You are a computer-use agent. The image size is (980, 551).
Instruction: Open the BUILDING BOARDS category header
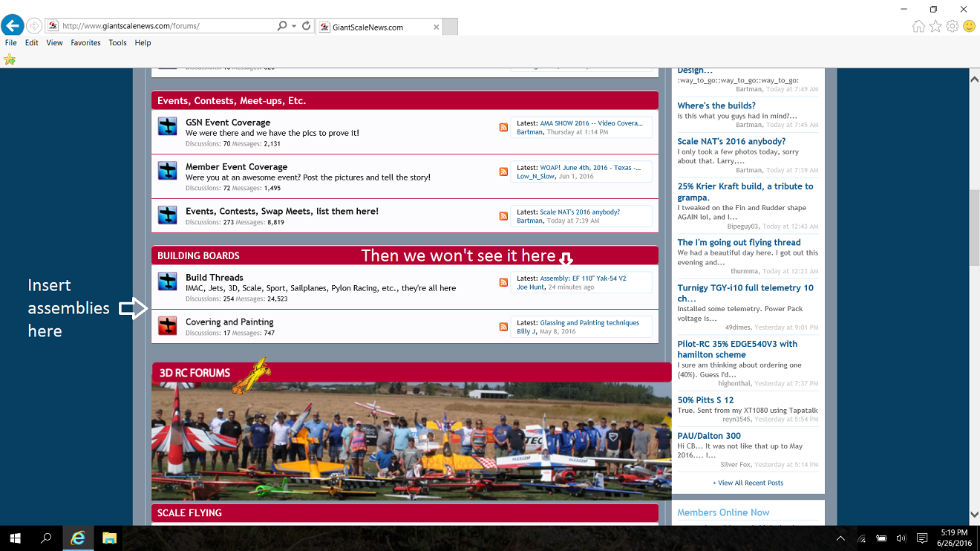pos(198,255)
